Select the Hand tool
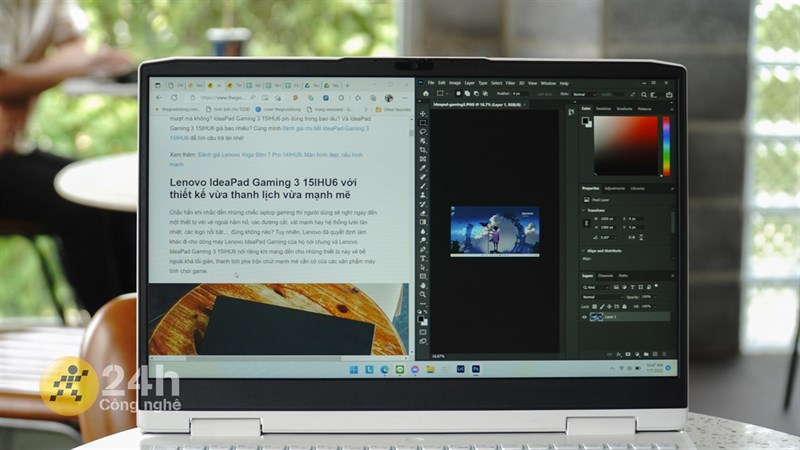The width and height of the screenshot is (800, 450). tap(423, 285)
